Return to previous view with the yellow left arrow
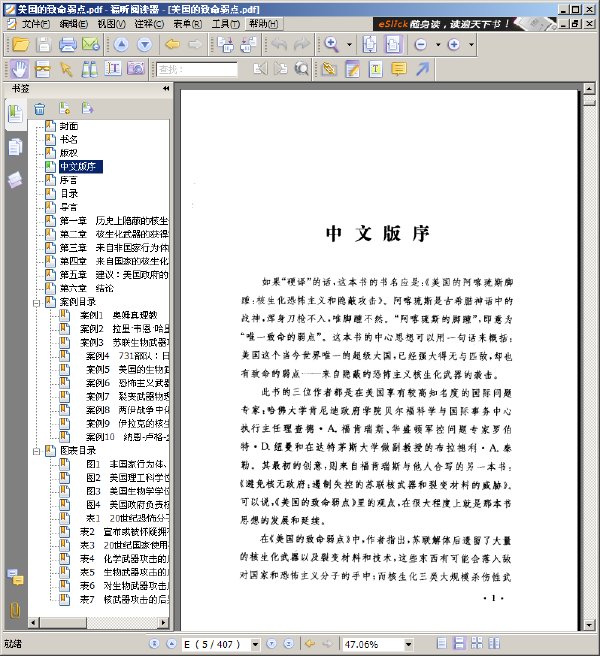The image size is (600, 656). (x=172, y=44)
